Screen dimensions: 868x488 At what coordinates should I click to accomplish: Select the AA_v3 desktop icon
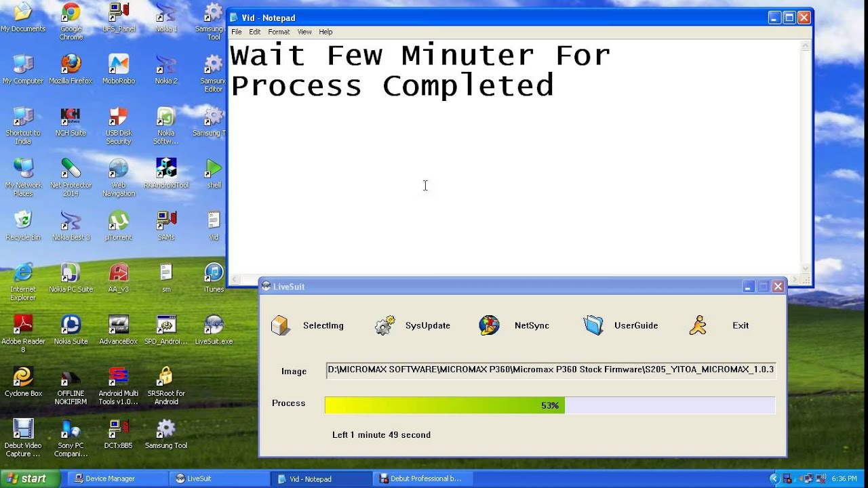(119, 278)
